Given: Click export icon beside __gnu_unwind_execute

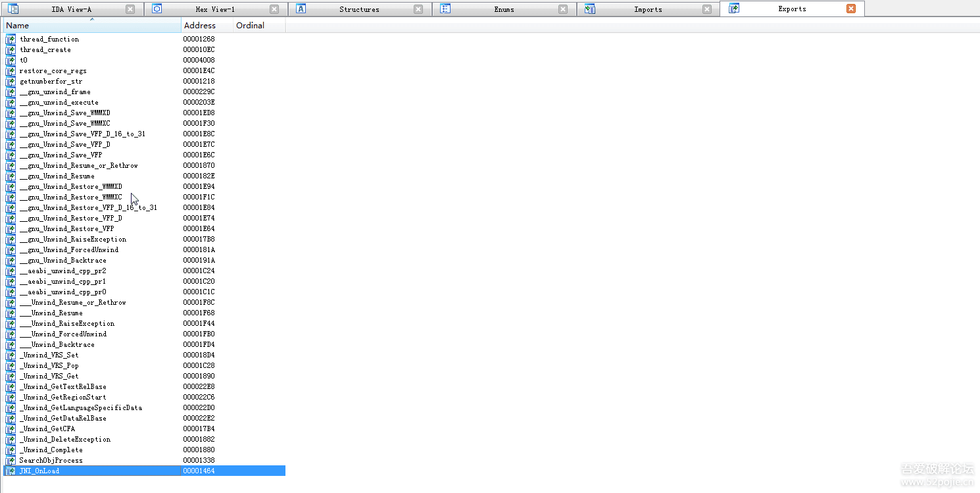Looking at the screenshot, I should (11, 103).
